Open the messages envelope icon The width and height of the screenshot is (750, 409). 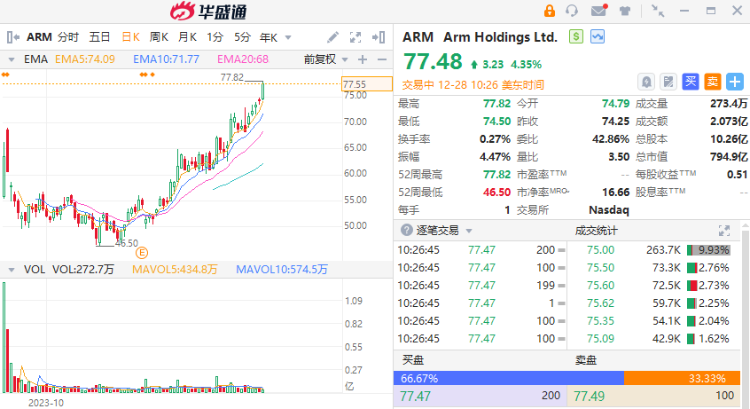click(599, 11)
